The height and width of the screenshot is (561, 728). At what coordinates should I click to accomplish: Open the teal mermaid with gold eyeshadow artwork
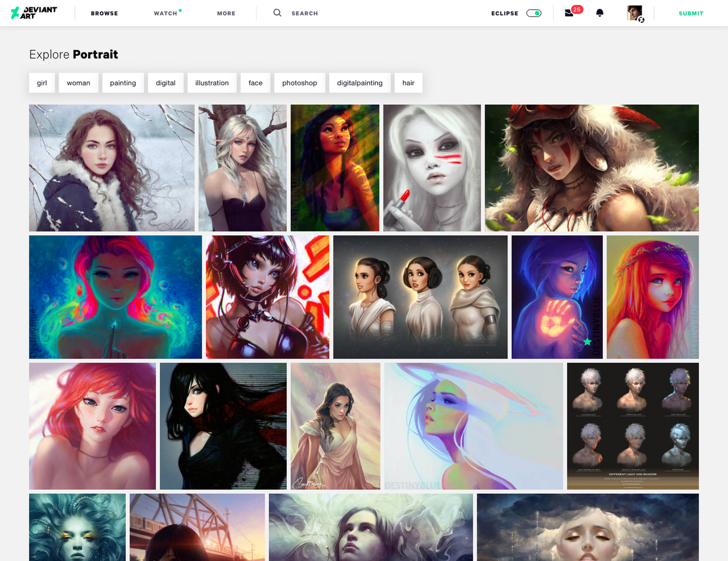click(77, 527)
